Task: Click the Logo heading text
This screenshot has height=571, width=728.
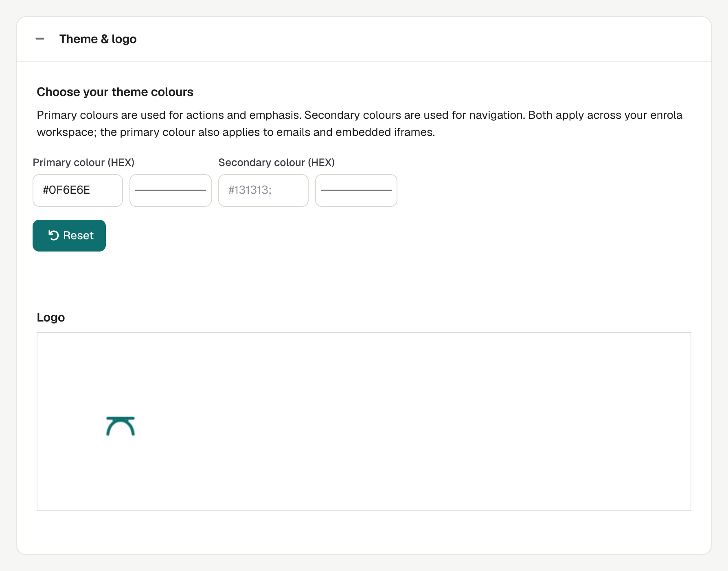Action: point(51,317)
